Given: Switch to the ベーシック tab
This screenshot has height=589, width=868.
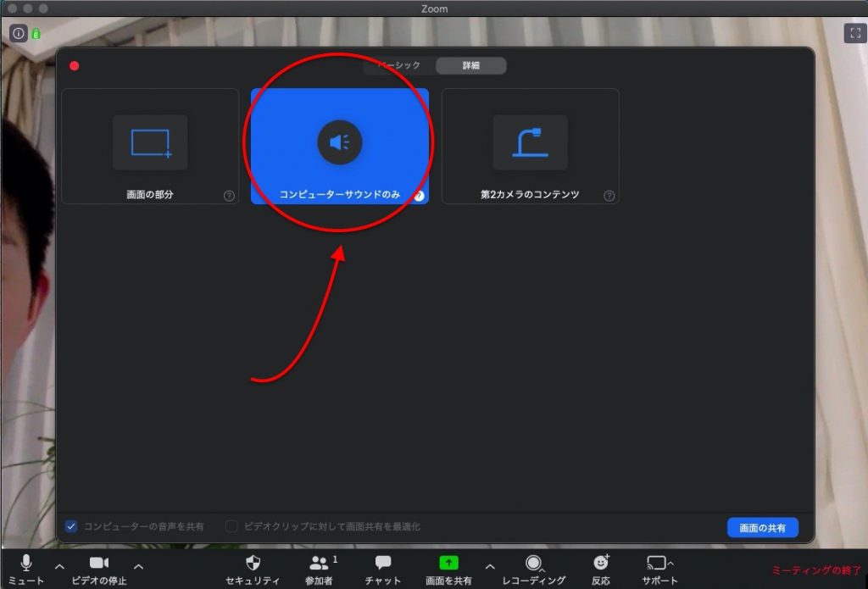Looking at the screenshot, I should click(399, 65).
